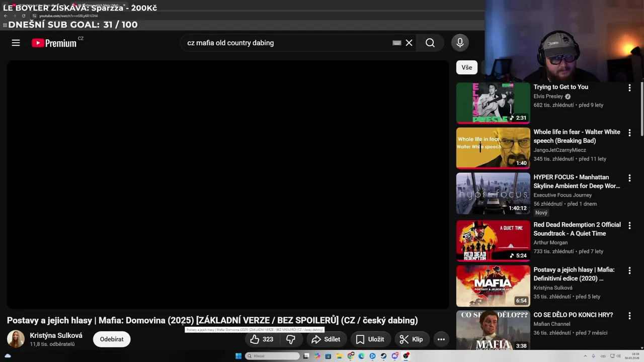Visit the Elvis Presley channel
The height and width of the screenshot is (362, 644).
548,97
